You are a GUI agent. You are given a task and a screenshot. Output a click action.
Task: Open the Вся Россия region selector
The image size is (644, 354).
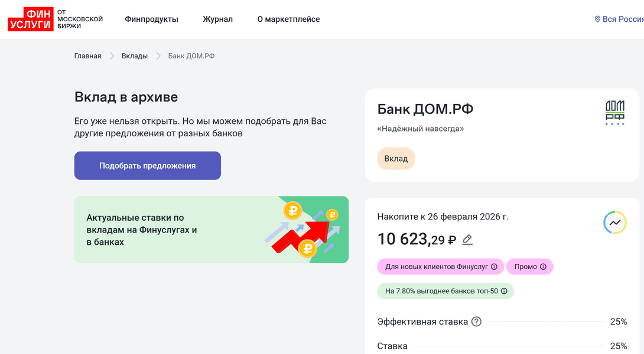point(623,19)
